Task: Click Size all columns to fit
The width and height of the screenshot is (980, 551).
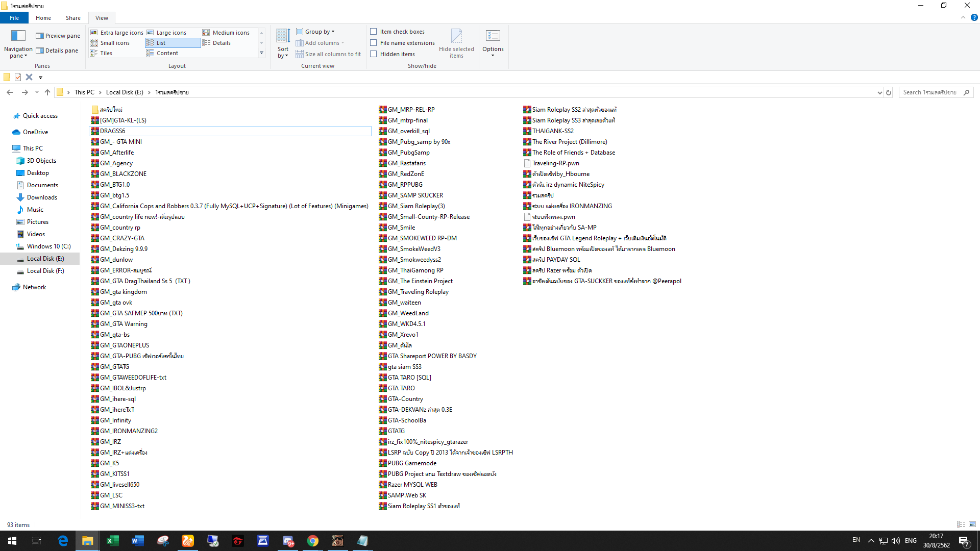Action: (328, 54)
